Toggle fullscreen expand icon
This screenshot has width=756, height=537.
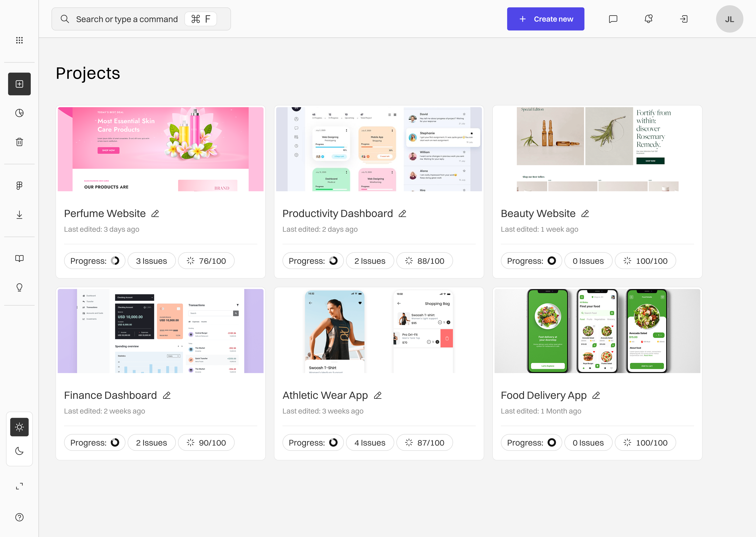19,486
